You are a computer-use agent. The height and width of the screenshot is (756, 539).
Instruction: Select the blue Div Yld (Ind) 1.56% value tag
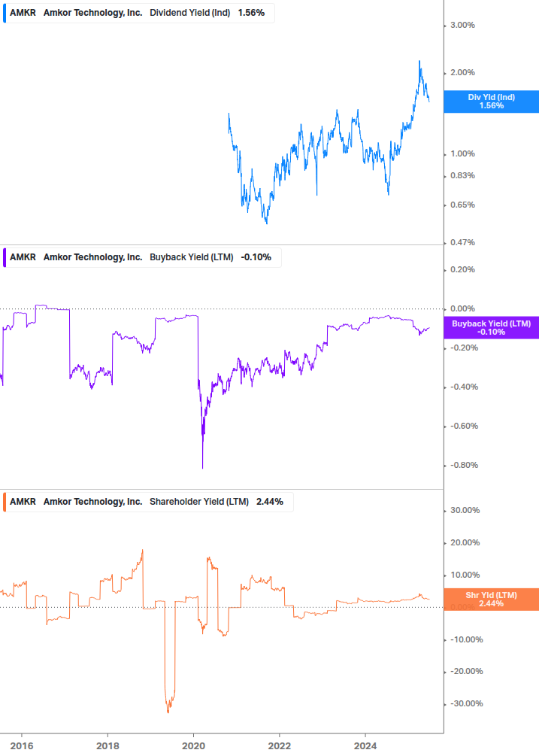tap(492, 102)
